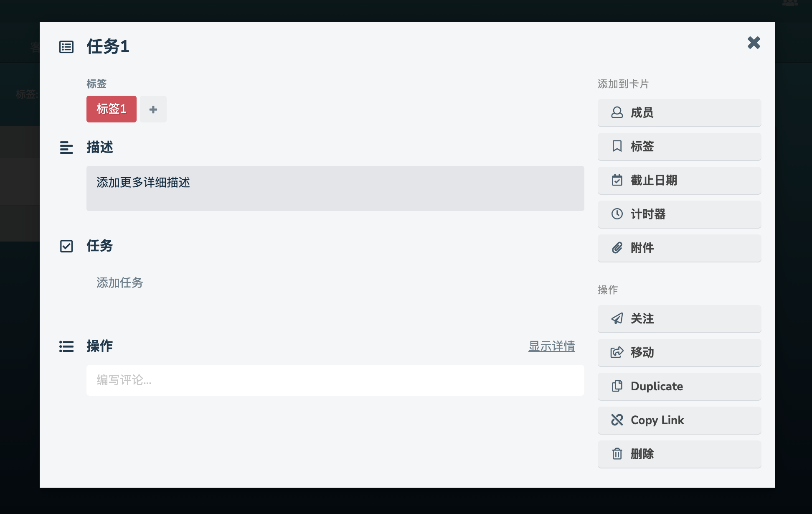Click the member (成员) person icon
Screen dimensions: 812x514
coord(617,112)
